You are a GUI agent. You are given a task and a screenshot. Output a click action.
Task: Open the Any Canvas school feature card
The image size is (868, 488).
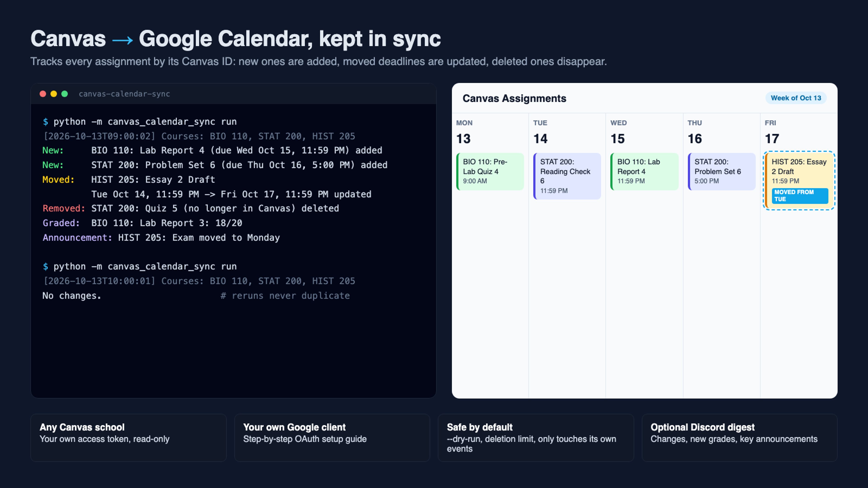128,437
